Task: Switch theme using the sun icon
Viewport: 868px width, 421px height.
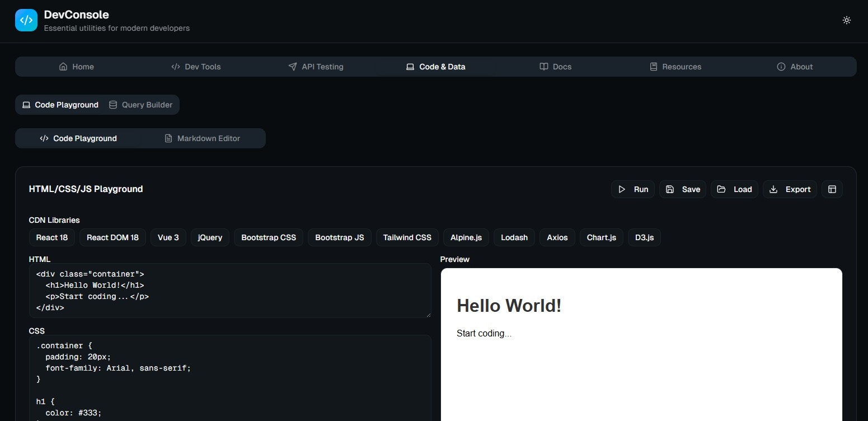Action: click(847, 20)
